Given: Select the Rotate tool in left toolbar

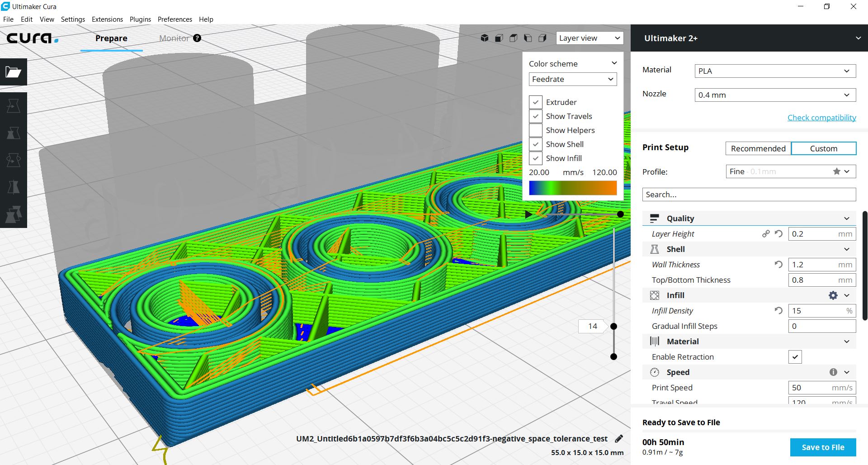Looking at the screenshot, I should click(x=13, y=160).
